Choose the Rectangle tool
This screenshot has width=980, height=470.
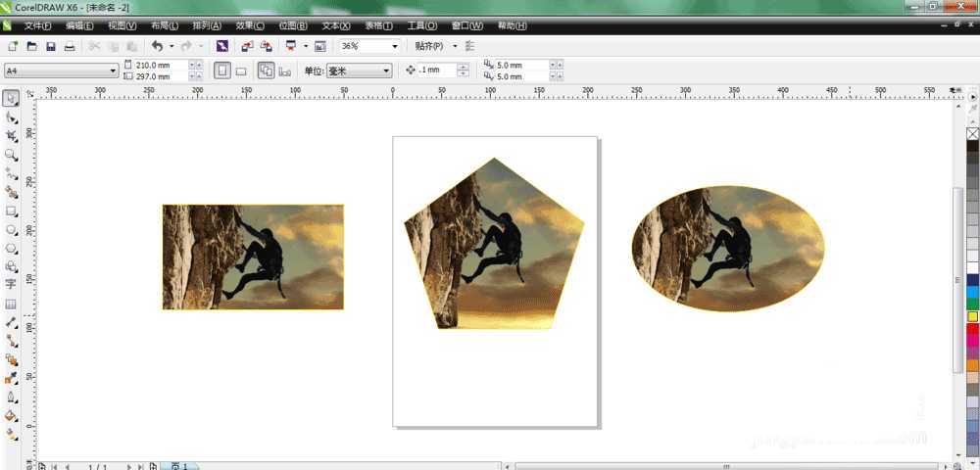11,211
